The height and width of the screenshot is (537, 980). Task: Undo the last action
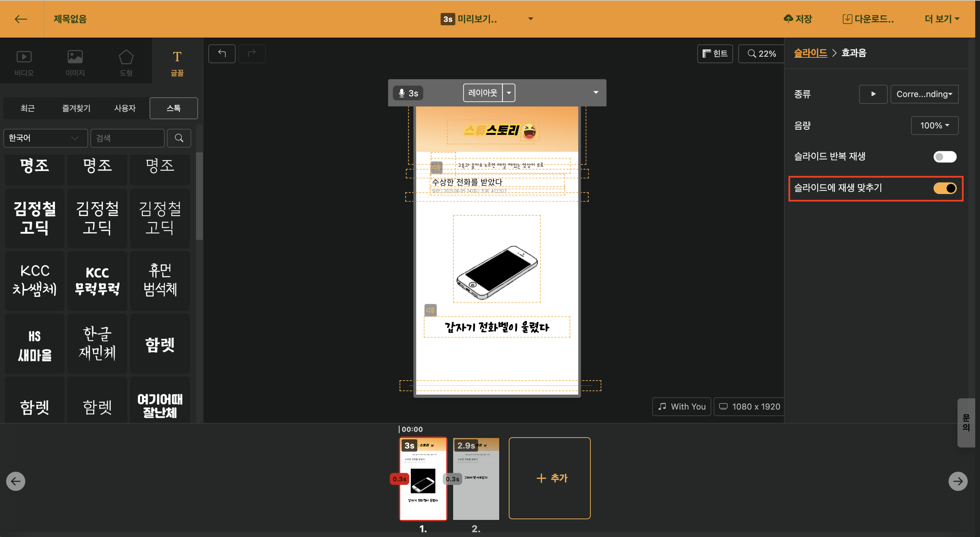tap(222, 54)
